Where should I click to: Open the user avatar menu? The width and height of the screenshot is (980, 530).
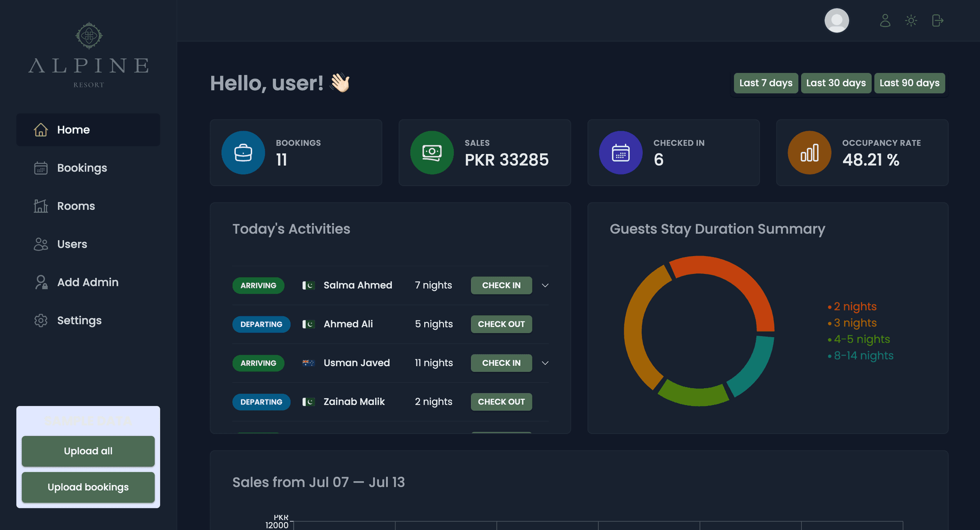pyautogui.click(x=837, y=20)
